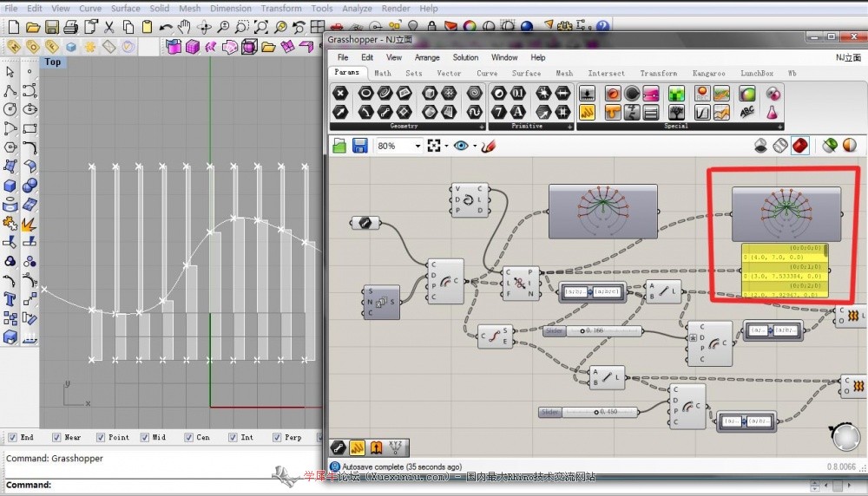
Task: Select the Vector parameter arrow hexagon icon
Action: pos(340,112)
